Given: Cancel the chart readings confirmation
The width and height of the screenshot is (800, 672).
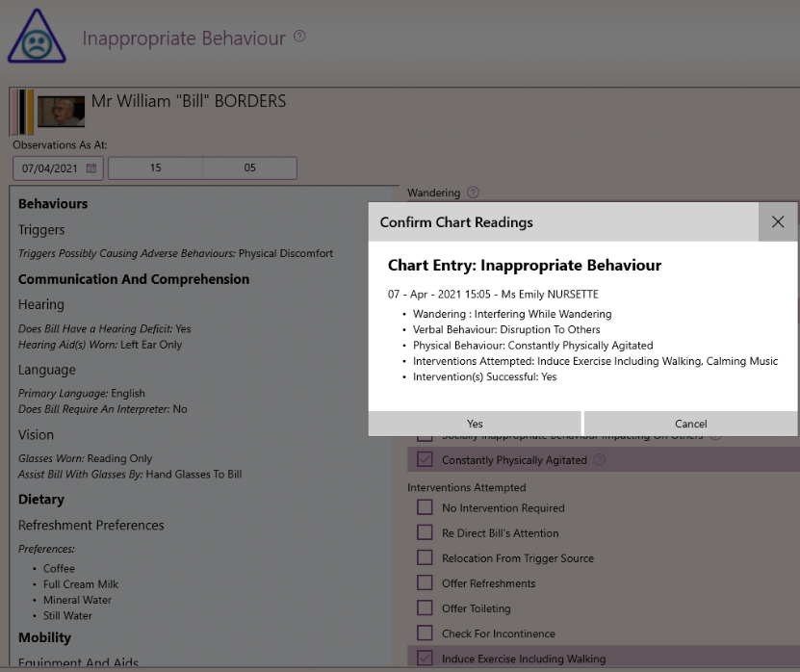Looking at the screenshot, I should pos(690,423).
